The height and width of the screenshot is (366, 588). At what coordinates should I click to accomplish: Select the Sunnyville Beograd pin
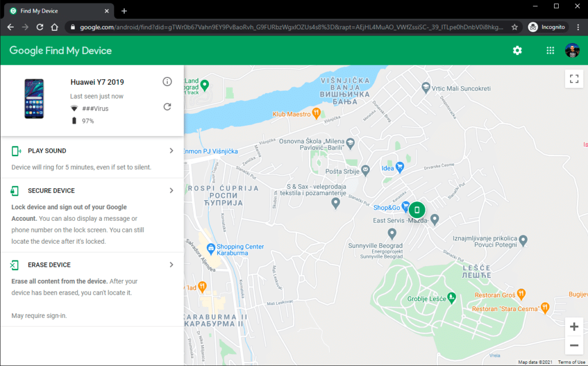pos(392,233)
